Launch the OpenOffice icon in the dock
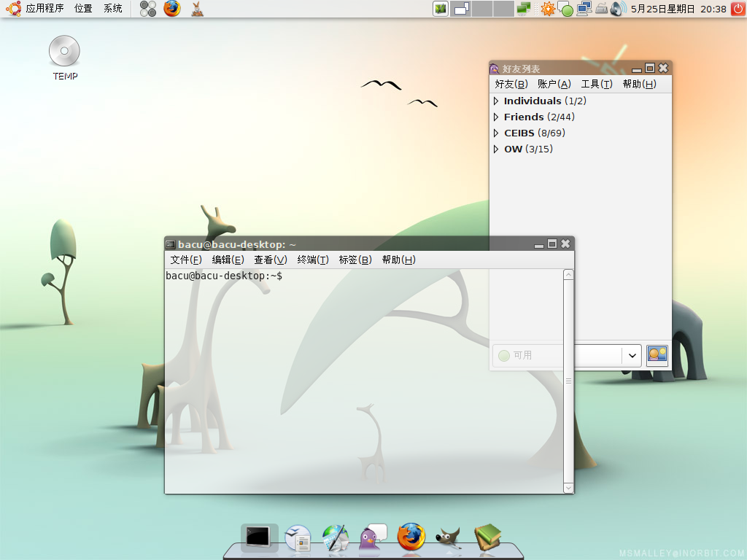Viewport: 747px width, 560px height. 298,538
